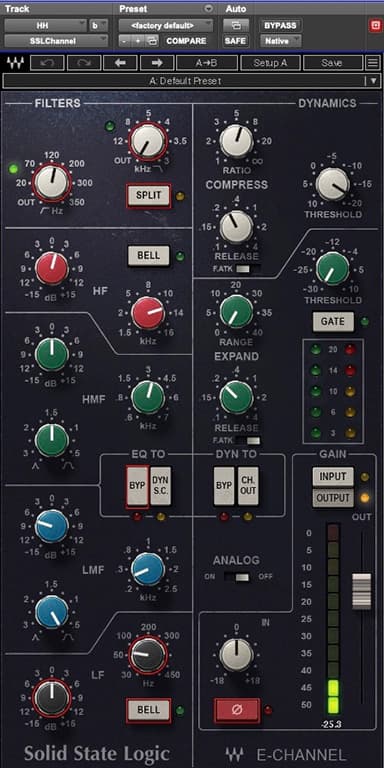Open the Native plugin format dropdown
Image resolution: width=384 pixels, height=768 pixels.
pyautogui.click(x=281, y=41)
